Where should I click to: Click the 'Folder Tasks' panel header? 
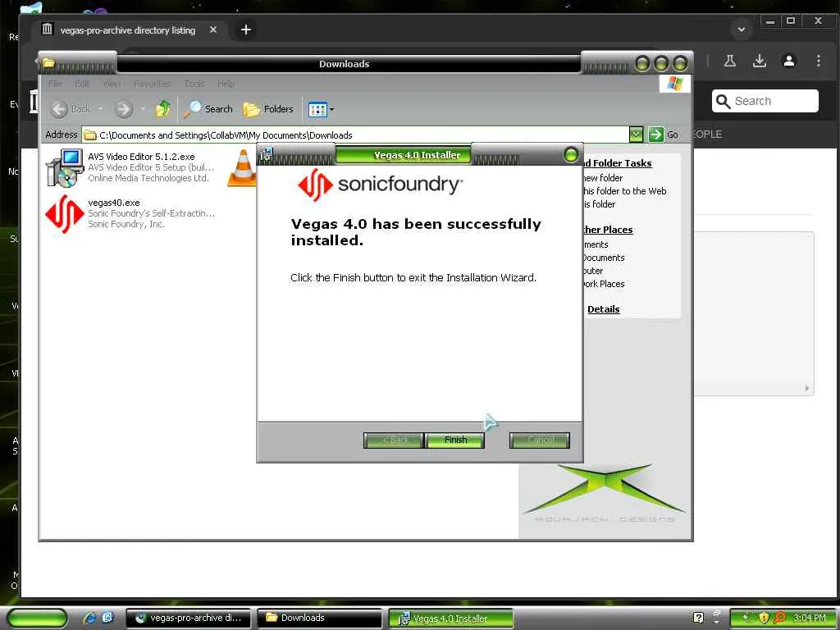(x=618, y=163)
